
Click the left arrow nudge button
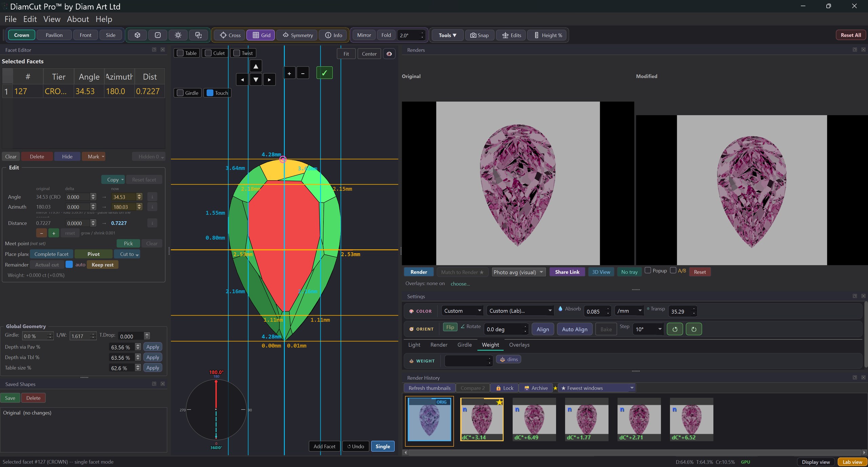pyautogui.click(x=242, y=80)
